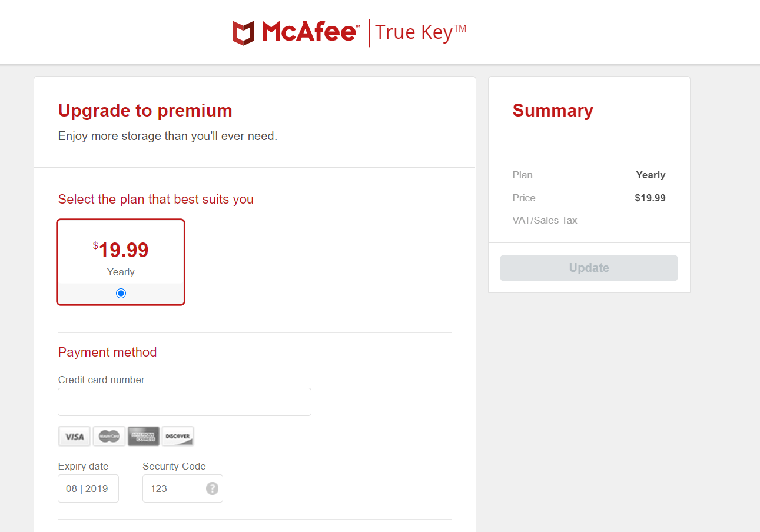Select the Yearly plan radio button
The height and width of the screenshot is (532, 760).
121,292
